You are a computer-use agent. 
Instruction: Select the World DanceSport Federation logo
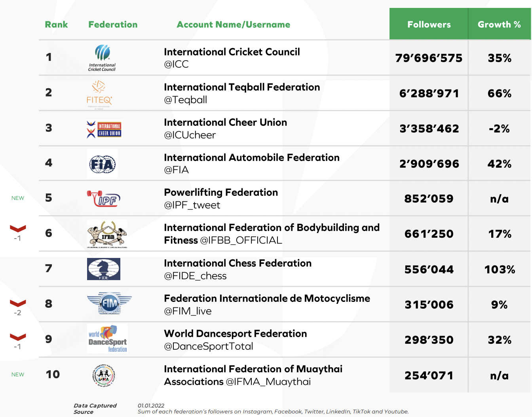pyautogui.click(x=108, y=339)
